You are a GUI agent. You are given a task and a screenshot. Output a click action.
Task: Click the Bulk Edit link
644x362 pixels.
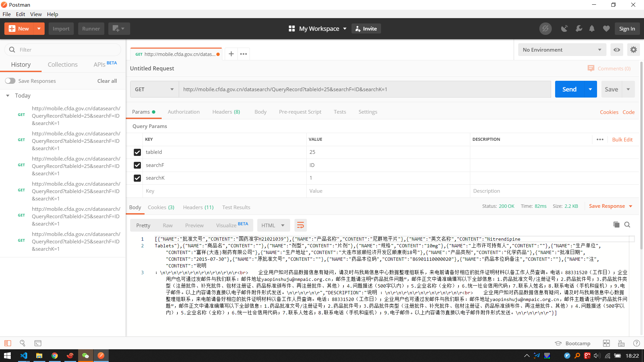pyautogui.click(x=622, y=139)
